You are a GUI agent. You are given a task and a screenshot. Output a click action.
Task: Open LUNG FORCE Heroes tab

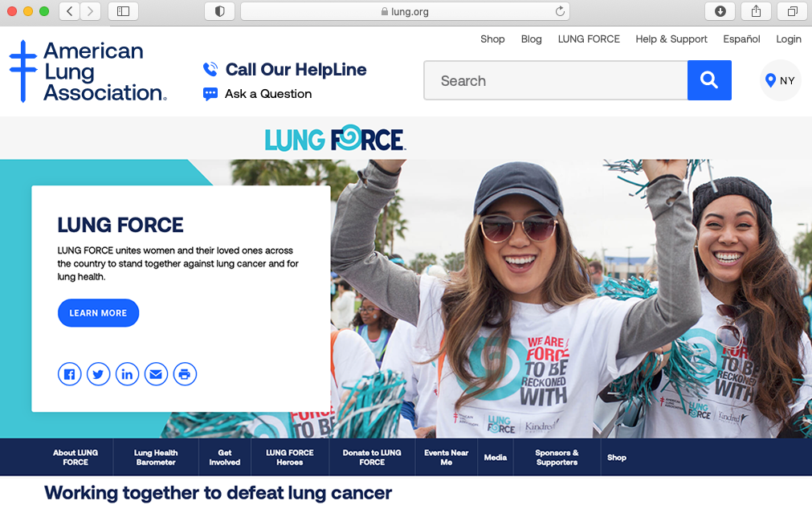tap(290, 458)
